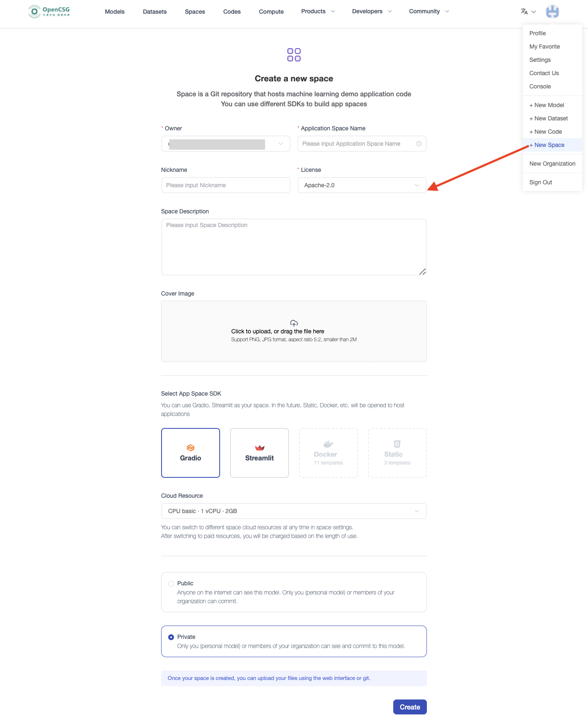
Task: Select the Gradio SDK card
Action: [191, 453]
